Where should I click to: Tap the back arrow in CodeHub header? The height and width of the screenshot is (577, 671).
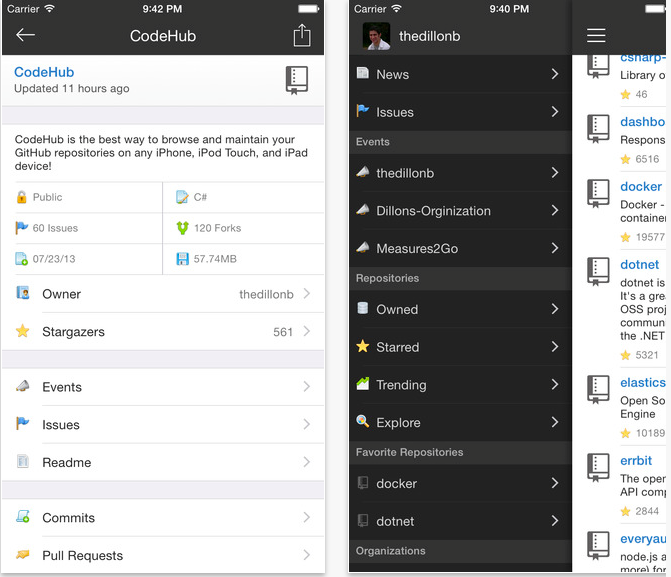click(25, 35)
